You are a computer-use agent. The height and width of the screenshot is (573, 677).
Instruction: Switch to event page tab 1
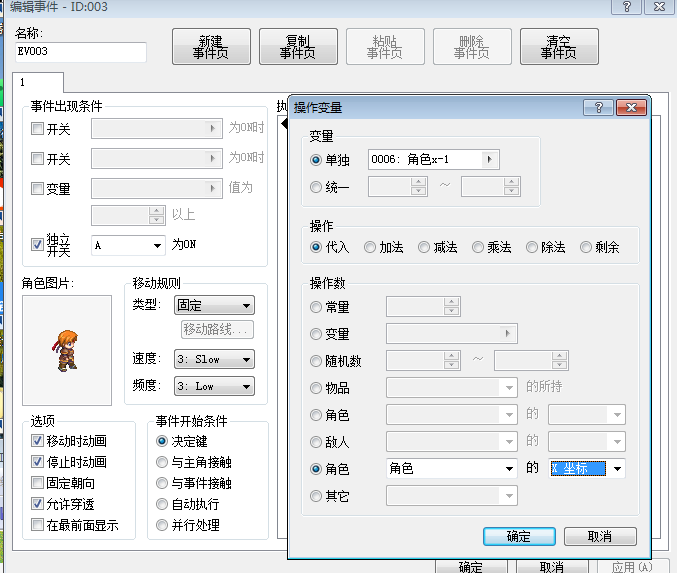pos(38,82)
